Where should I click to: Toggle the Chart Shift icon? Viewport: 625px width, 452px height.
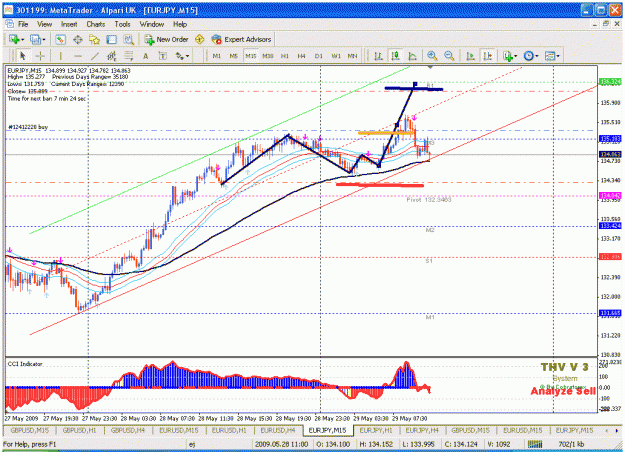click(x=487, y=56)
